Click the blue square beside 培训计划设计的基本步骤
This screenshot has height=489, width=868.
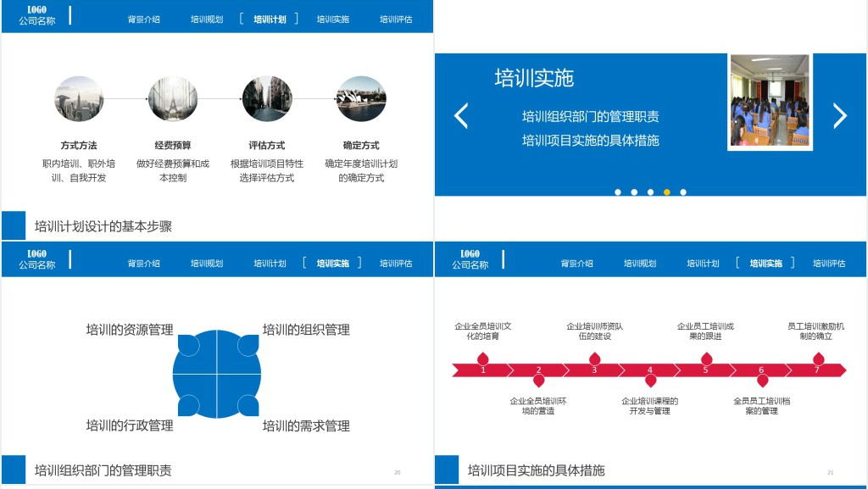14,225
